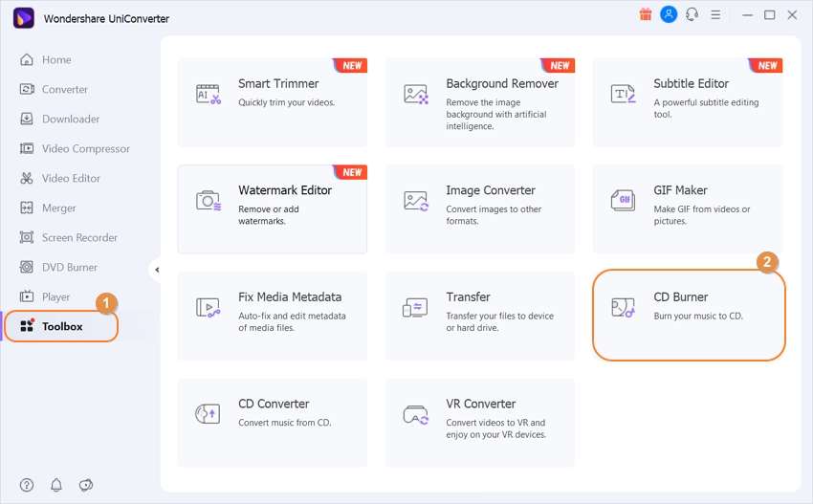Select Video Editor menu label
The height and width of the screenshot is (504, 813).
pyautogui.click(x=71, y=178)
